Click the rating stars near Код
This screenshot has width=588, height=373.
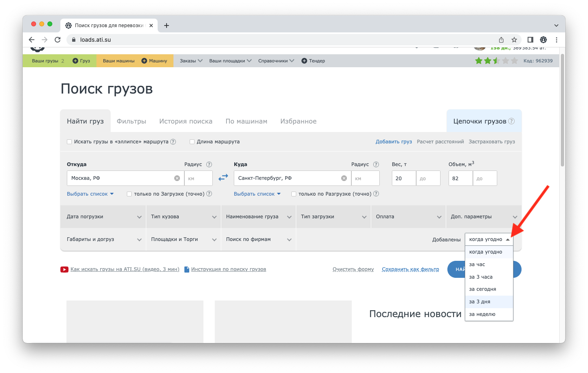pyautogui.click(x=496, y=61)
